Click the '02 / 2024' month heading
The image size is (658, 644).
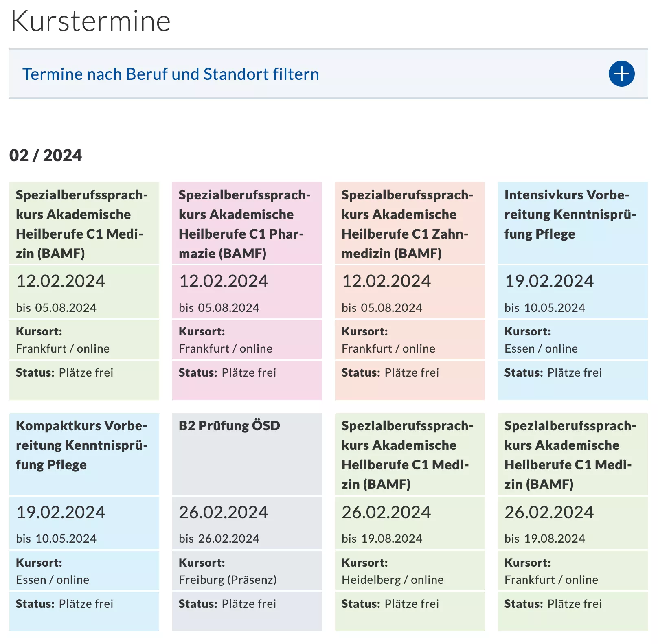(46, 156)
